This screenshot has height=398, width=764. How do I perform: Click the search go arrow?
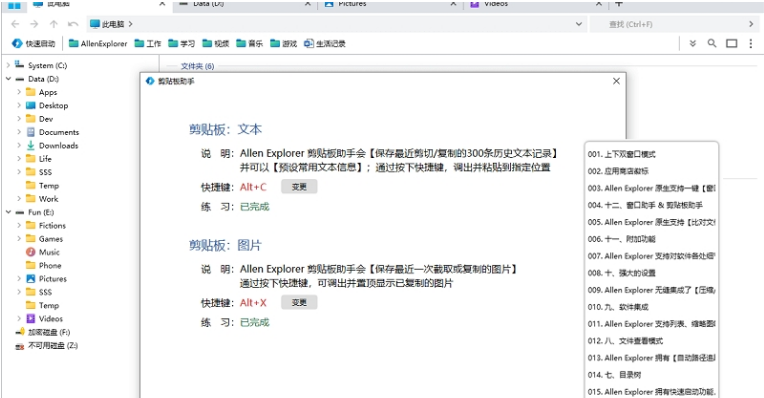pyautogui.click(x=751, y=24)
